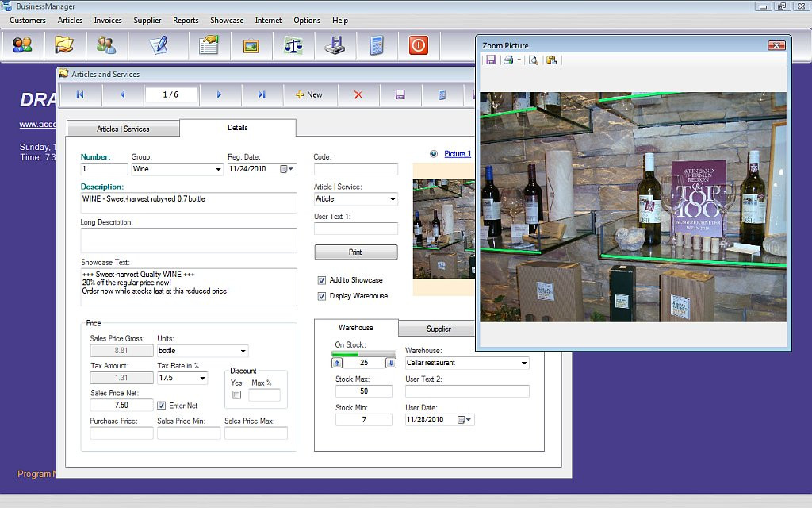Save picture via Zoom Picture floppy icon

click(x=491, y=60)
